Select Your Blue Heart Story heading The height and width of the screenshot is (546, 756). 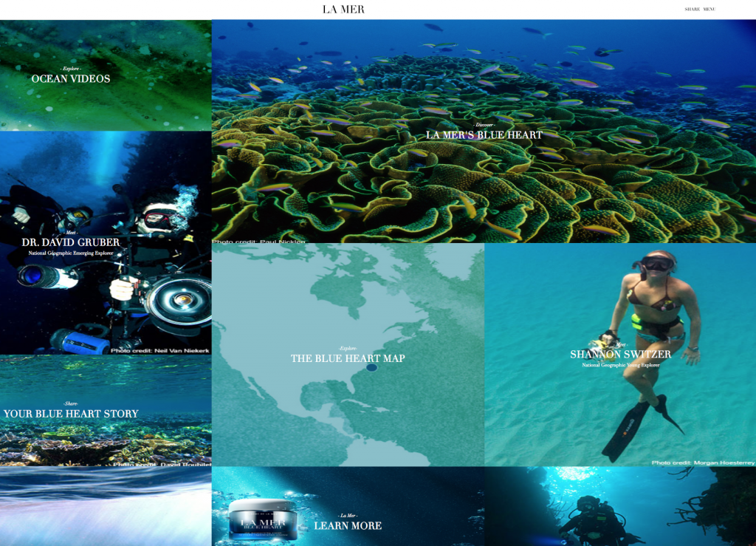[71, 414]
